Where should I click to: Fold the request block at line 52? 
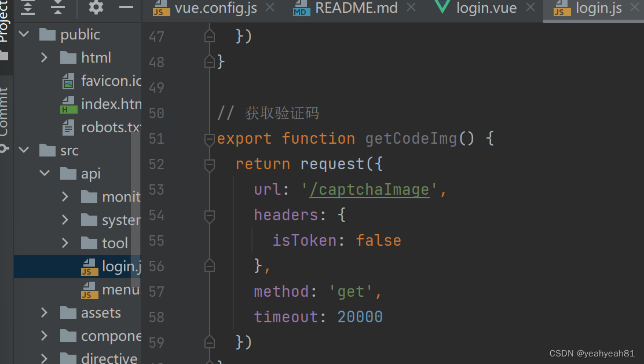(x=210, y=165)
